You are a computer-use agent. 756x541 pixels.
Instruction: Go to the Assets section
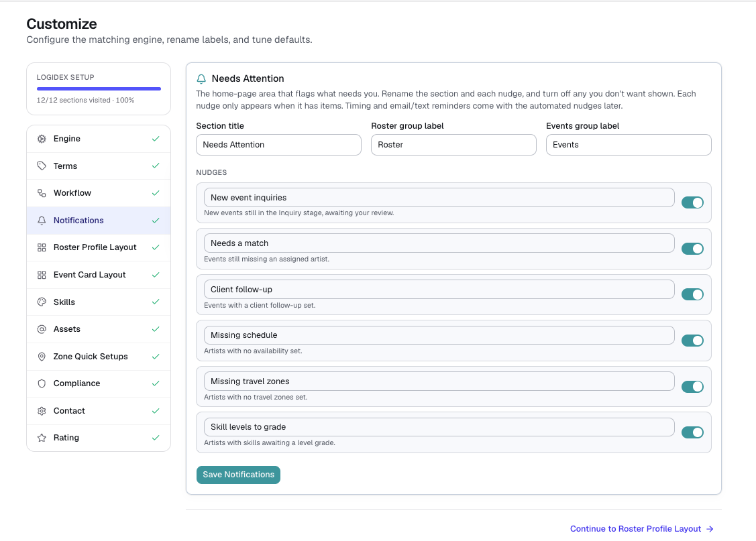pos(99,329)
